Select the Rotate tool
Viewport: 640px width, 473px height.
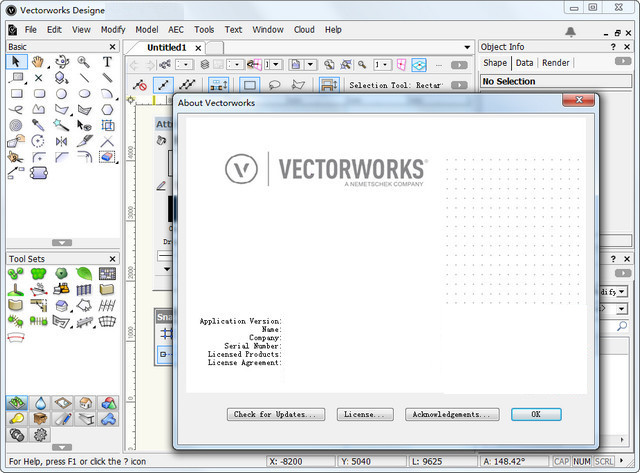coord(38,142)
